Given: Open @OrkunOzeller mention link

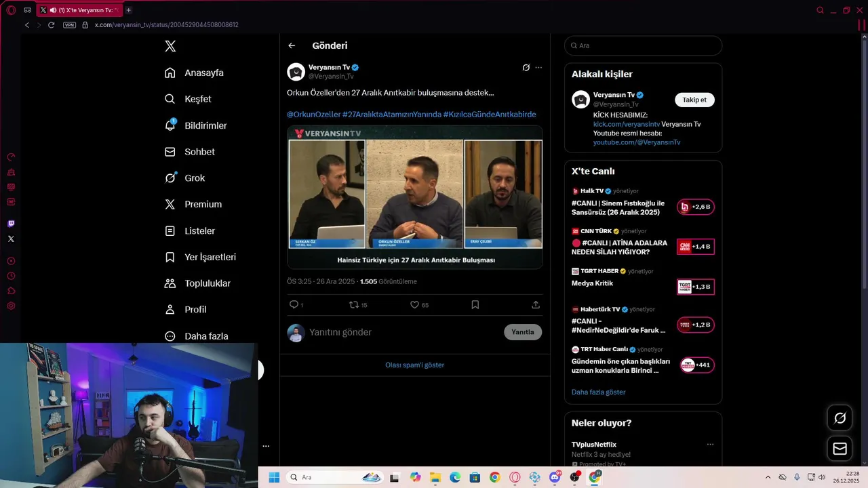Looking at the screenshot, I should 313,115.
